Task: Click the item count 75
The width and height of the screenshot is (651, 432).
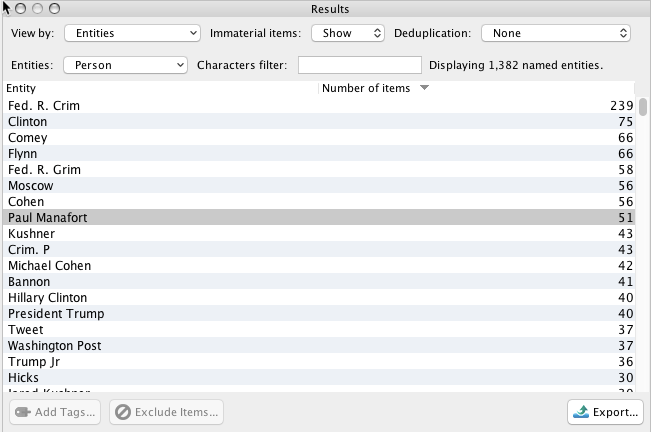Action: click(x=626, y=122)
